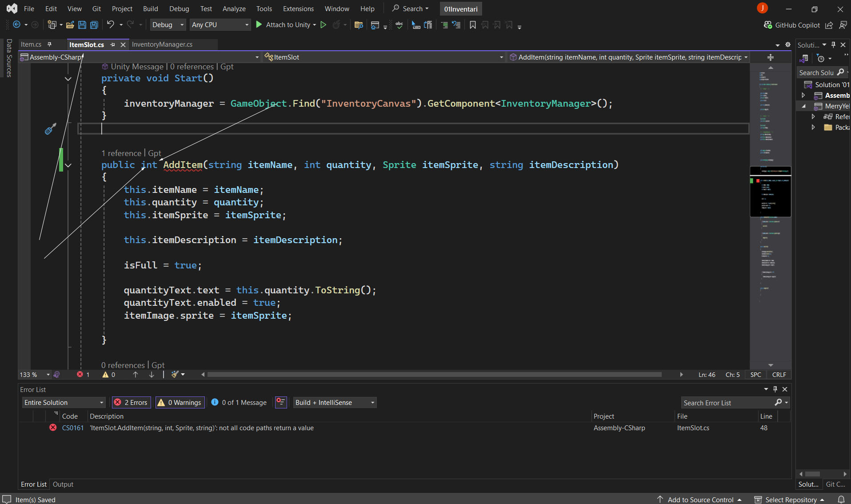Toggle the 0 Warnings filter

[180, 402]
